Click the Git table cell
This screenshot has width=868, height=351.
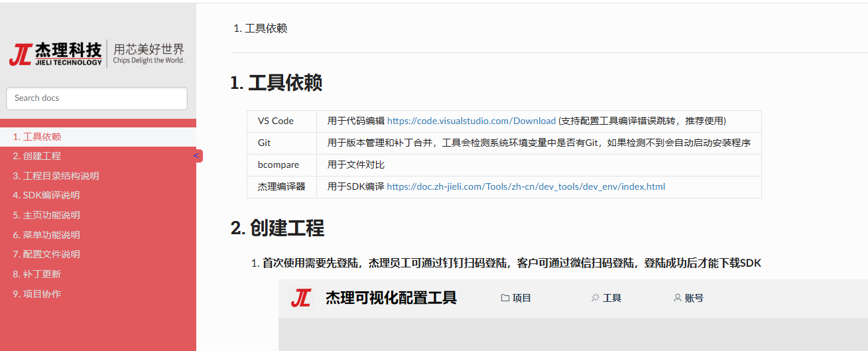282,143
